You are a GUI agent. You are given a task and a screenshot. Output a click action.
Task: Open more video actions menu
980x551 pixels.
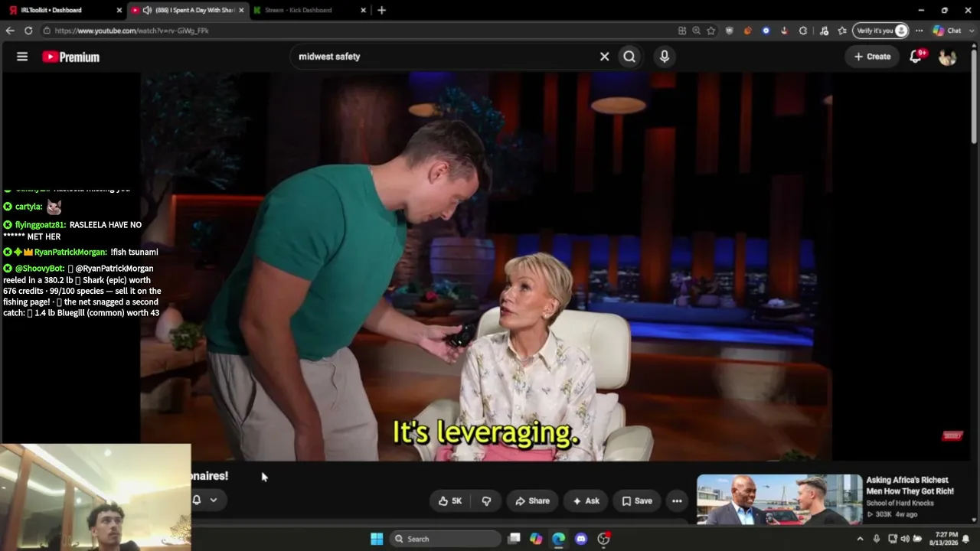pyautogui.click(x=677, y=501)
